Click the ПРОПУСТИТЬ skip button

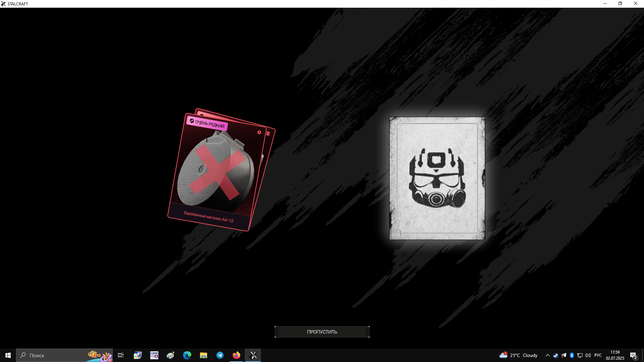322,332
